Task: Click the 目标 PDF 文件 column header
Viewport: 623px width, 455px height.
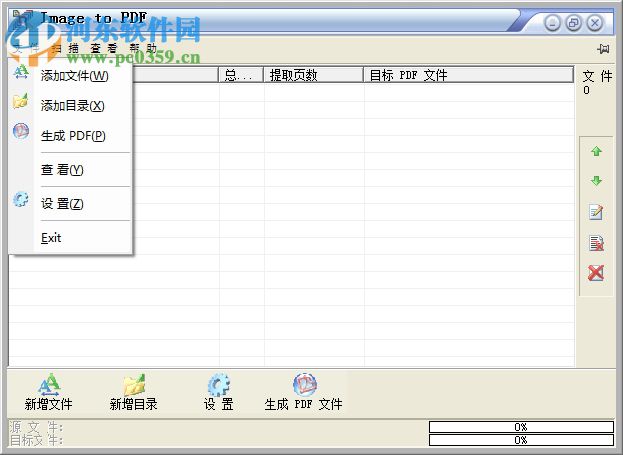Action: [x=469, y=75]
